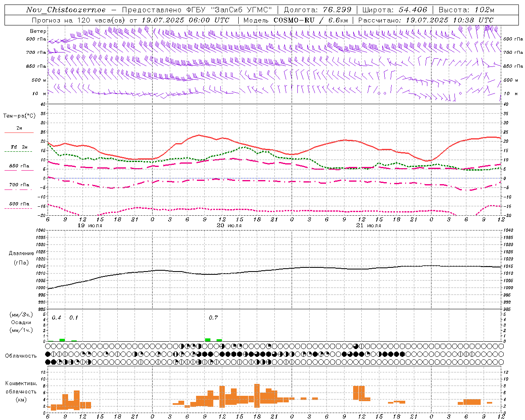The height and width of the screenshot is (420, 525).
Task: Click the Конвективн. label
Action: click(x=21, y=383)
